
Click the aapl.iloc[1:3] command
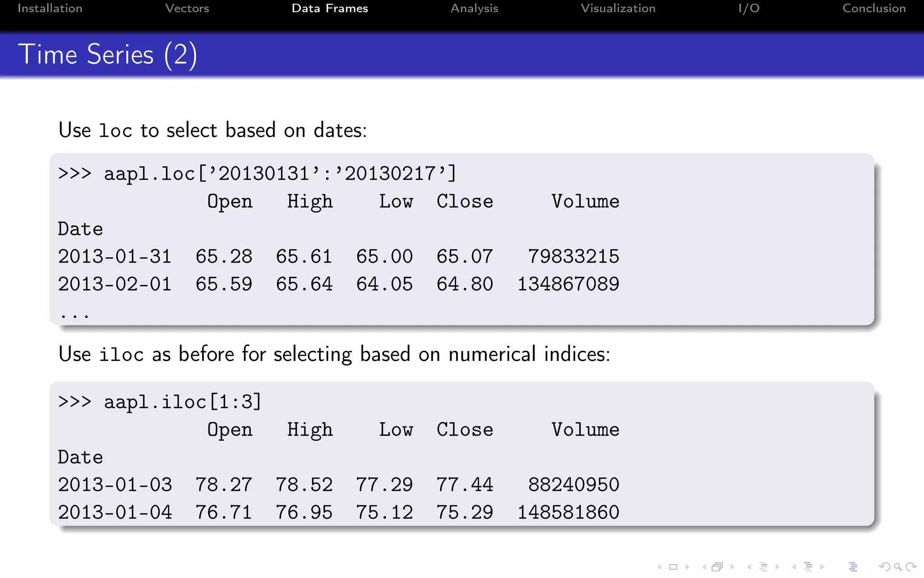click(160, 402)
